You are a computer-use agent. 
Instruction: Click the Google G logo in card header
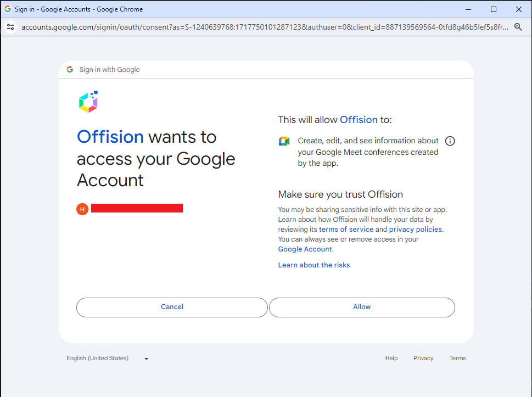[x=70, y=69]
